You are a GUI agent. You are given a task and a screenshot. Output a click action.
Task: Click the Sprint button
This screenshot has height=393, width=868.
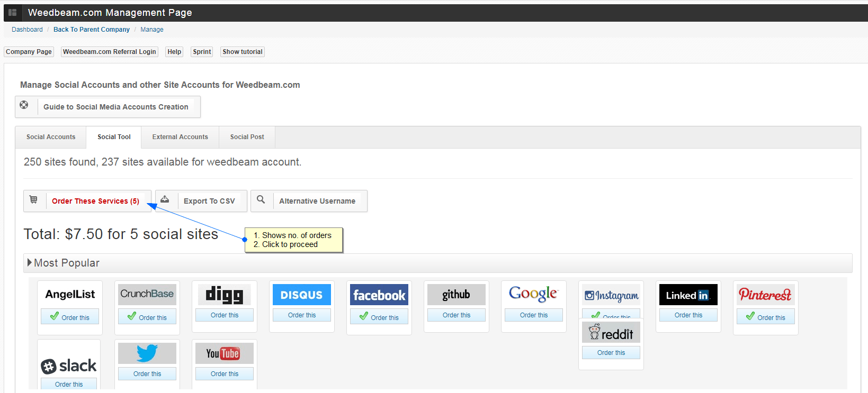tap(202, 52)
